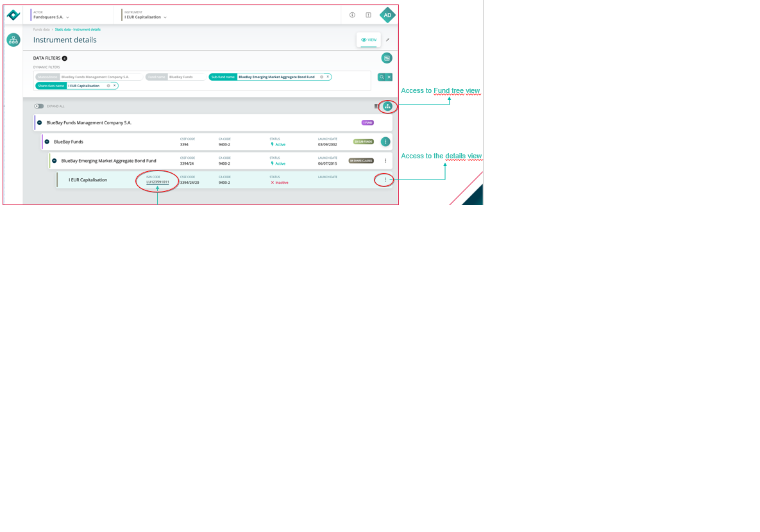Click the I EUR Capitalisation filter value
This screenshot has height=532, width=760.
84,86
